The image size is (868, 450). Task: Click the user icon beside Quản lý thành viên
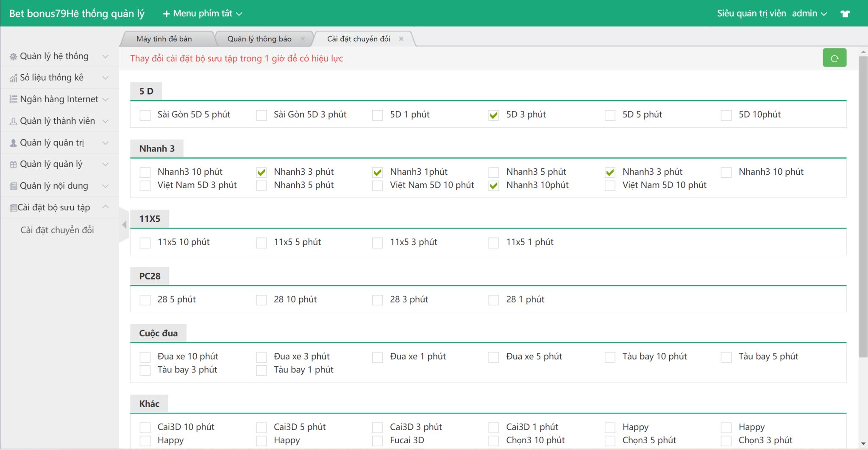14,121
